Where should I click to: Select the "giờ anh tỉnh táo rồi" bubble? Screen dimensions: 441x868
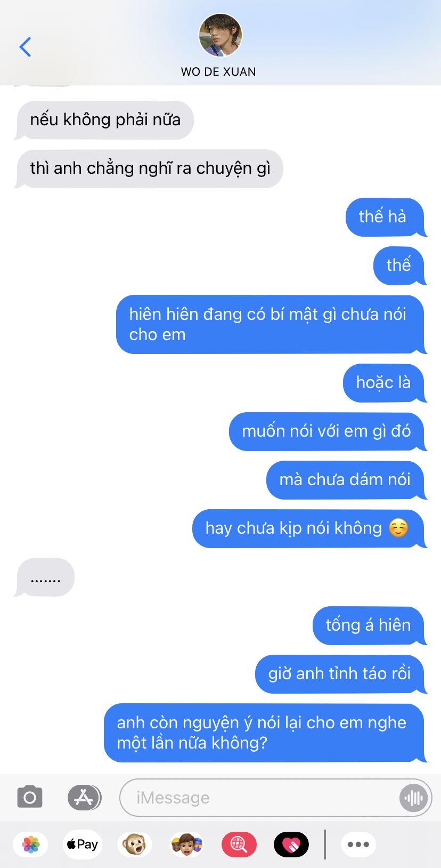[x=340, y=674]
